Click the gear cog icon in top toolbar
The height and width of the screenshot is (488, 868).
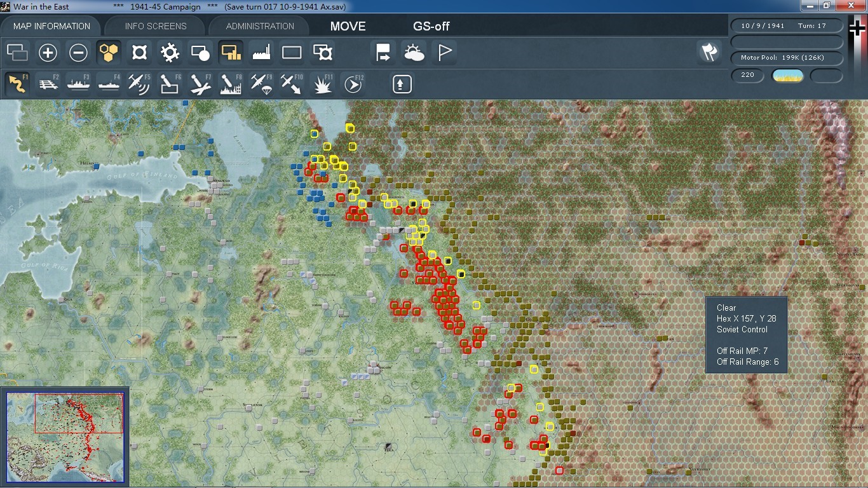(x=170, y=52)
